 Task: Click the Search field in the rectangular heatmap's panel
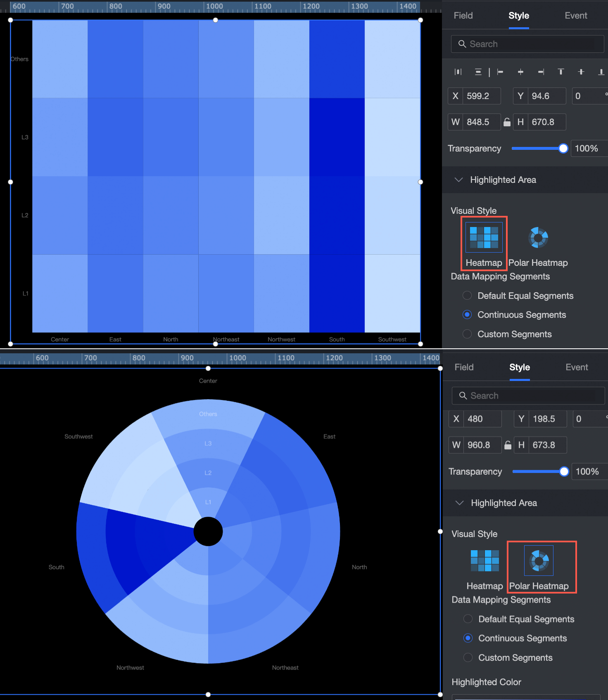[527, 44]
